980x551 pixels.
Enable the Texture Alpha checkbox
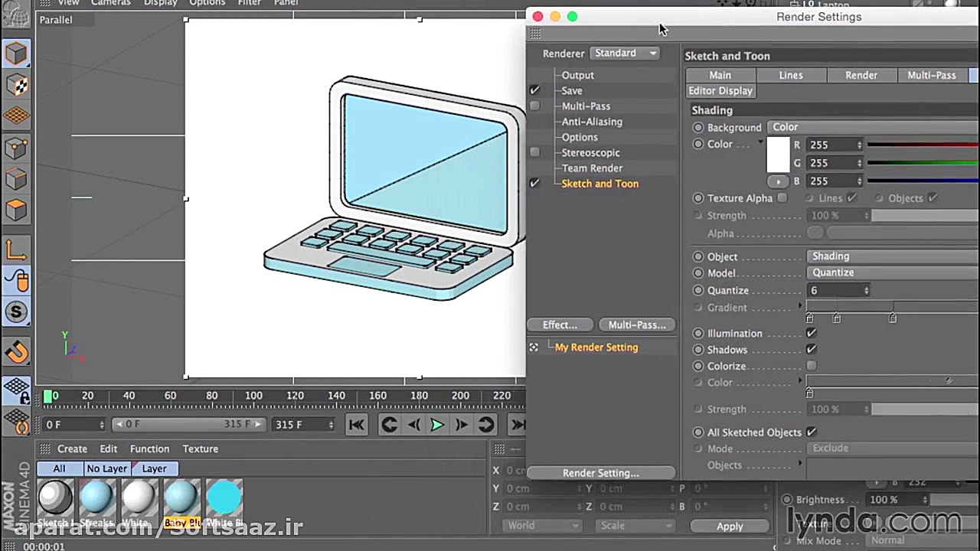782,198
